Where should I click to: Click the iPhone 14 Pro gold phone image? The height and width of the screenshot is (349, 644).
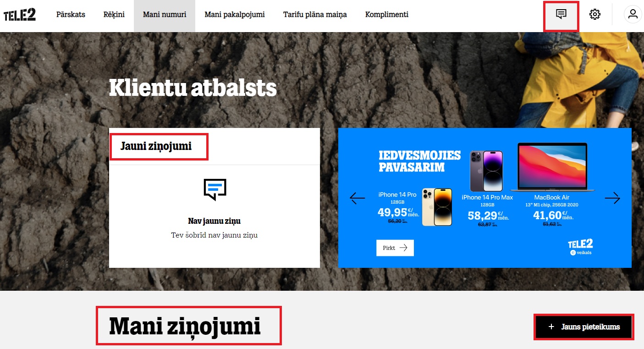[x=437, y=207]
